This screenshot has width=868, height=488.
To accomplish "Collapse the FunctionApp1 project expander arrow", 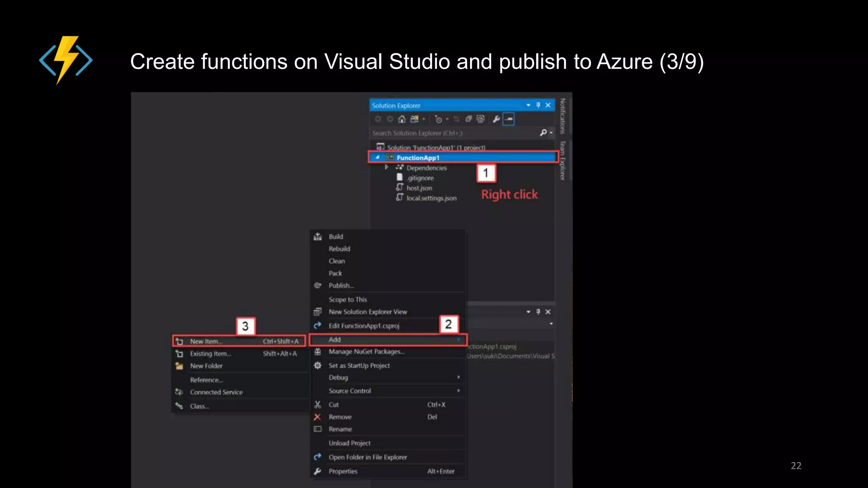I will tap(377, 157).
